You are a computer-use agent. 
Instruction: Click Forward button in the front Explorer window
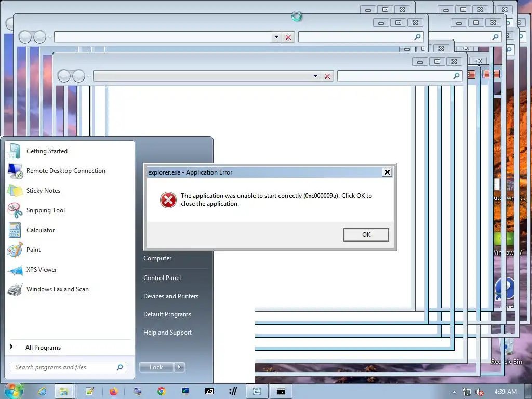tap(78, 76)
